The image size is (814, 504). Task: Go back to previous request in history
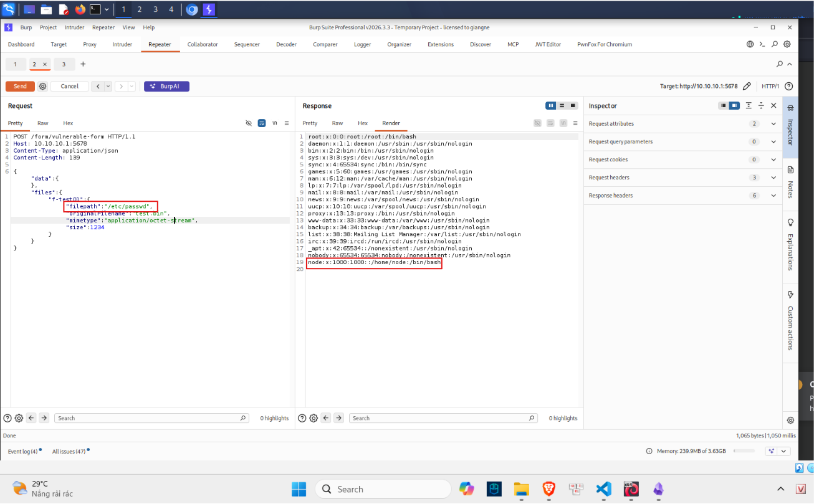tap(97, 87)
